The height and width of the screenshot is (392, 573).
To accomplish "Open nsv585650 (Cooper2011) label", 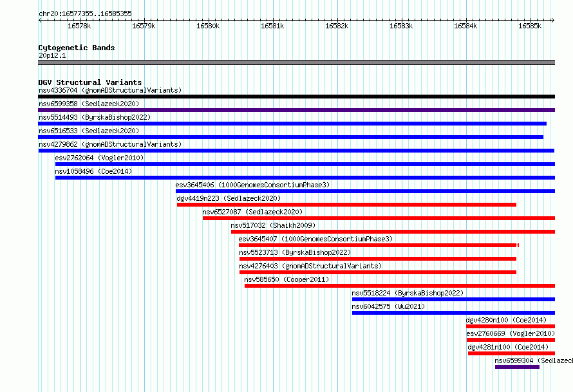I will point(286,279).
